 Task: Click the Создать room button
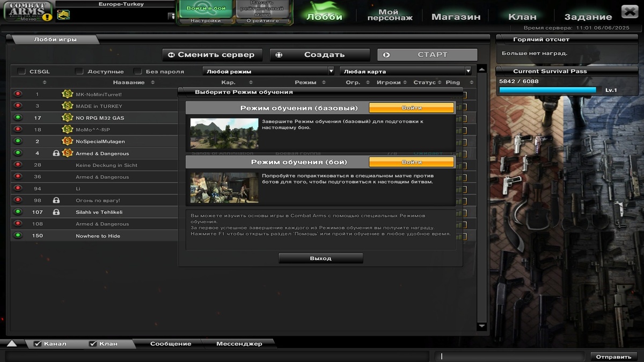(x=320, y=55)
